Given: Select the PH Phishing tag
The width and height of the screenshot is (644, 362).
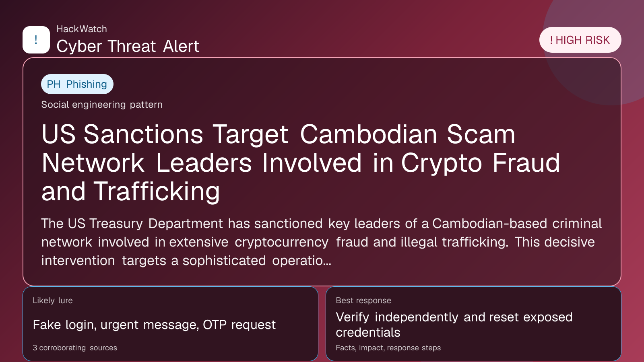Looking at the screenshot, I should (77, 84).
